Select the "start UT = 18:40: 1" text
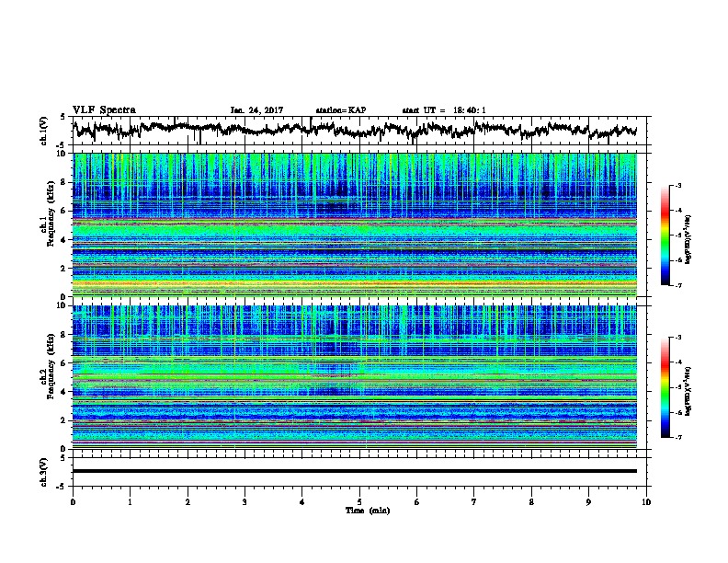Viewport: 728px width, 563px height. (444, 110)
